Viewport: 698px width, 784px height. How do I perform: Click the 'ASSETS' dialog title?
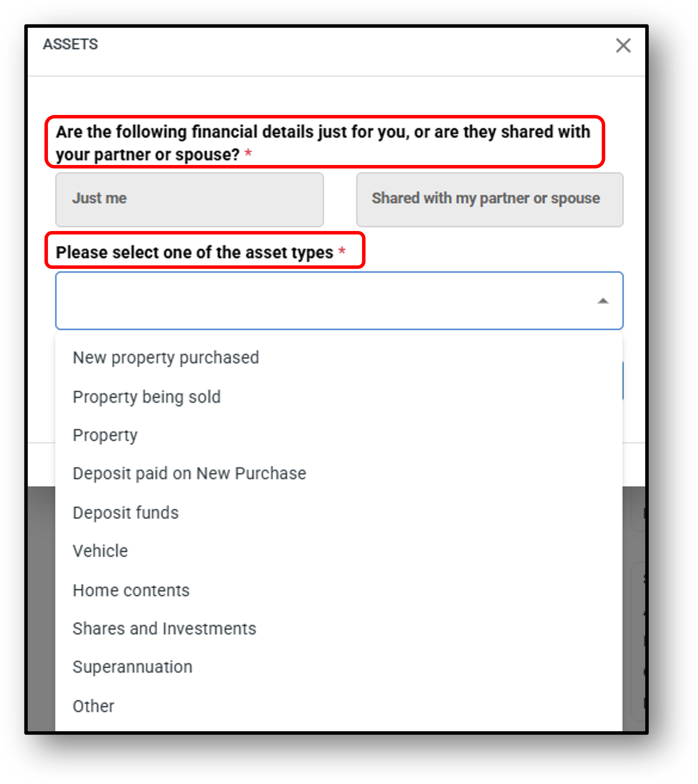click(70, 44)
